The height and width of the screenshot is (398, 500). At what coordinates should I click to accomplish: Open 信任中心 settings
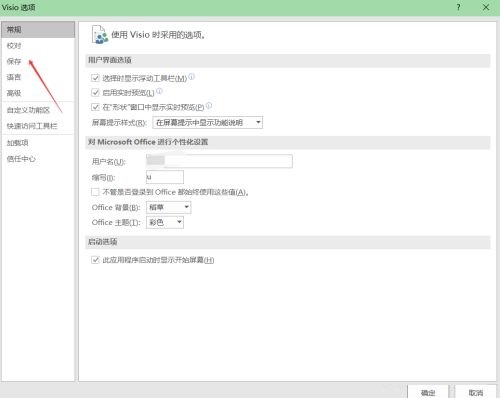[x=21, y=159]
